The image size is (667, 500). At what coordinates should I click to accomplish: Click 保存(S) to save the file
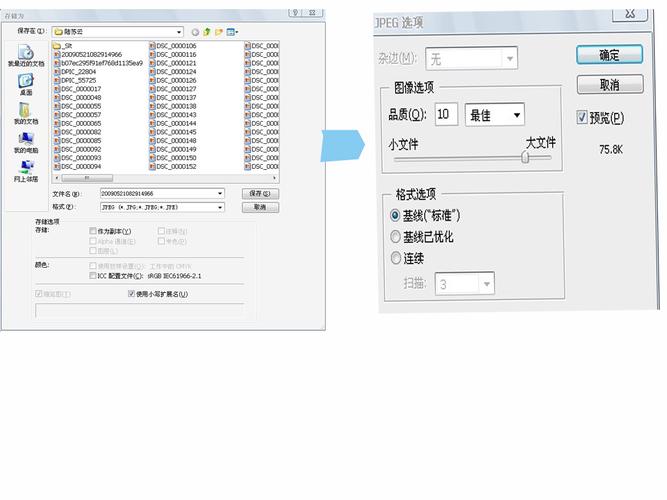(260, 194)
